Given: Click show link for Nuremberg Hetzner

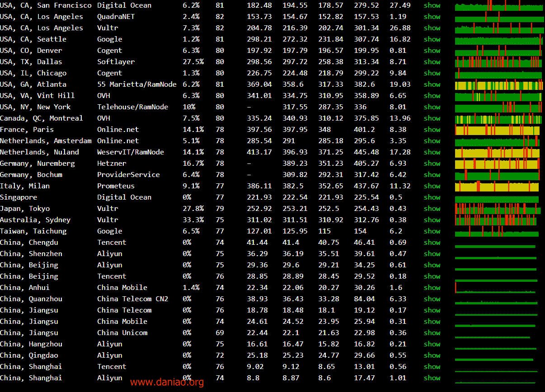Looking at the screenshot, I should [432, 163].
